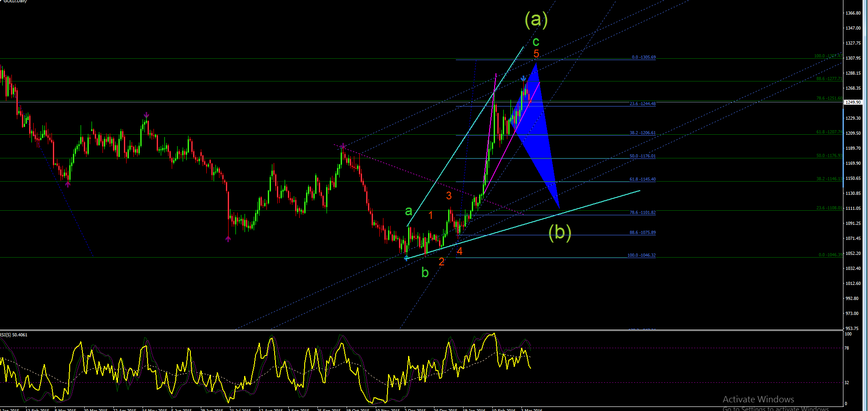Click the green c wave label
868x411 pixels.
click(536, 42)
